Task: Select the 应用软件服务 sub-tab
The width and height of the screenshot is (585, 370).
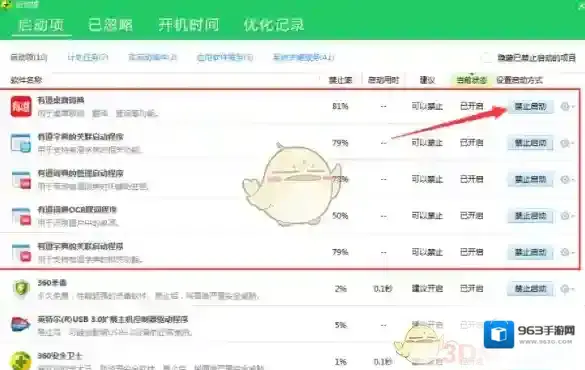Action: tap(225, 57)
